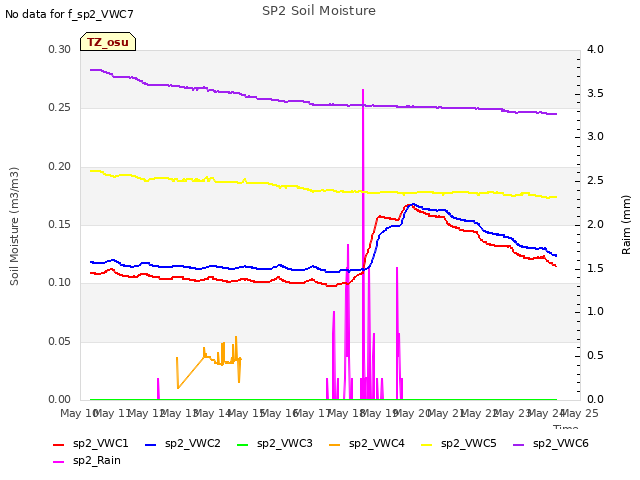The width and height of the screenshot is (640, 480).
Task: Click the magenta sp2_Rain legend swatch
Action: [59, 462]
